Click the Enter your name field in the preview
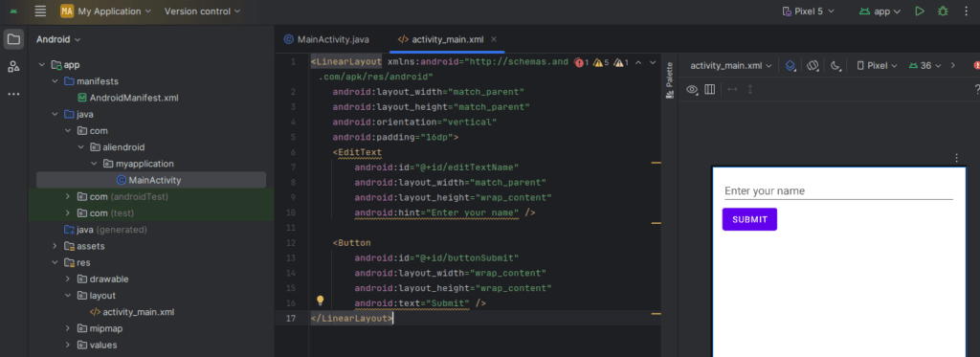 point(837,191)
